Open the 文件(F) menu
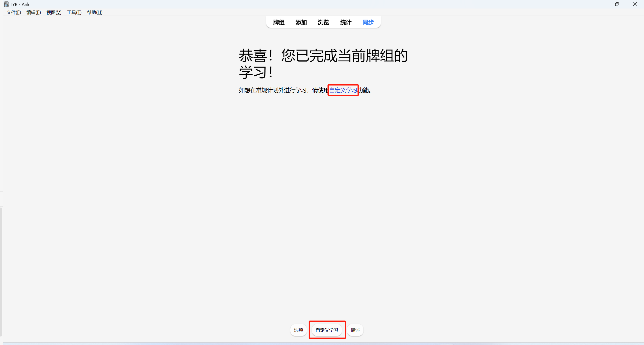Screen dimensions: 644x345 14,12
